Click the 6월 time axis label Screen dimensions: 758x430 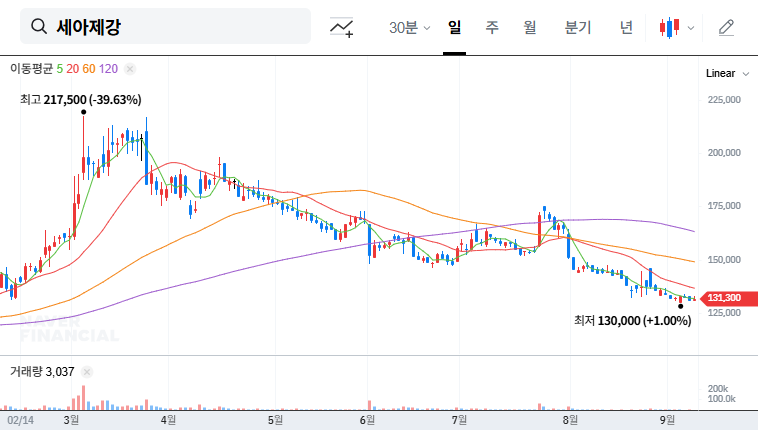click(367, 420)
